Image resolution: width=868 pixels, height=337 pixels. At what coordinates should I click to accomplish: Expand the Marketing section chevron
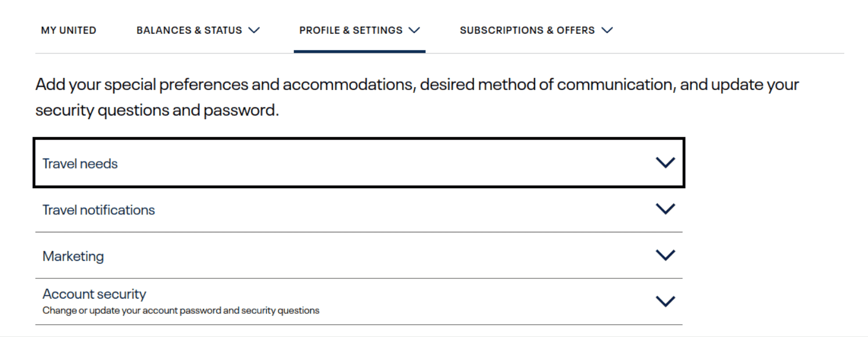pyautogui.click(x=666, y=254)
